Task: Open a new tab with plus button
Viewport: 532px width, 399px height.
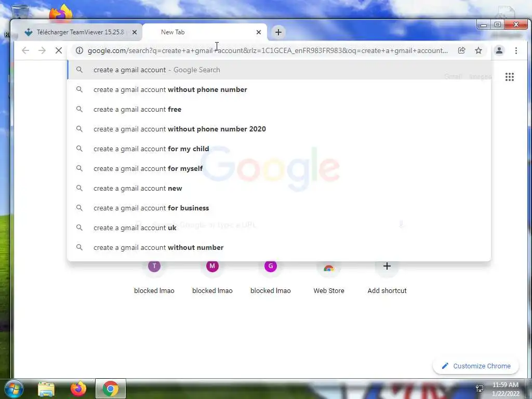Action: point(278,32)
